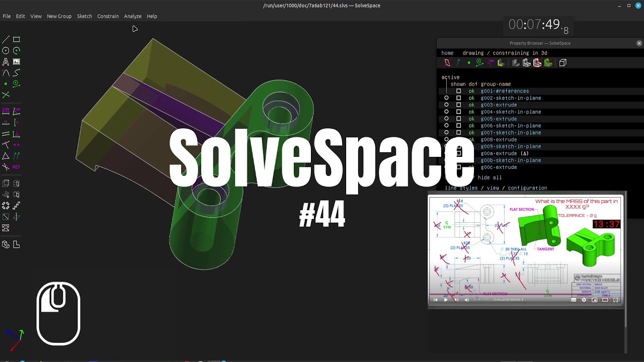Play the embedded tutorial video
Image resolution: width=644 pixels, height=362 pixels.
coord(446,300)
